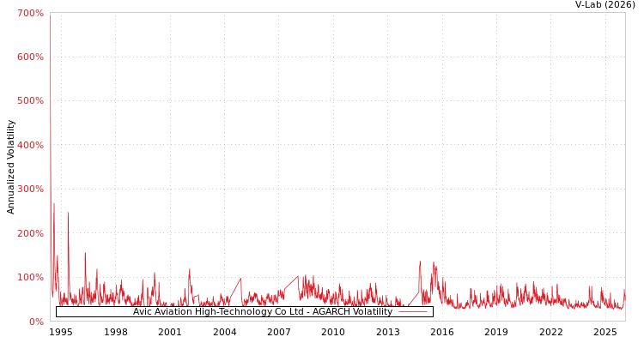Click the 2007 x-axis label
Viewport: 644px width, 343px height.
tap(279, 332)
